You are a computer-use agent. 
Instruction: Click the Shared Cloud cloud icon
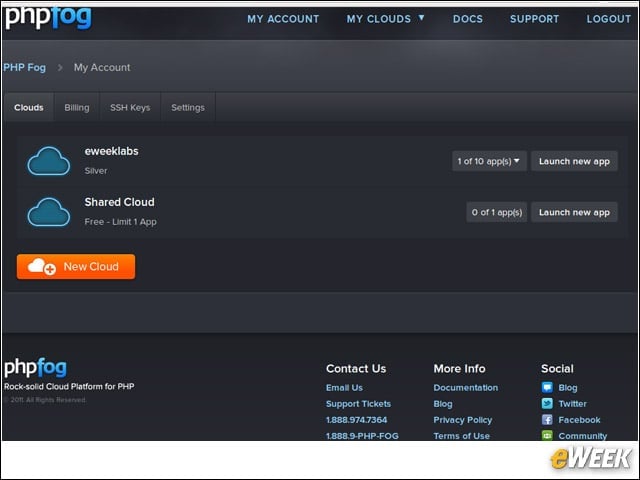[x=49, y=212]
